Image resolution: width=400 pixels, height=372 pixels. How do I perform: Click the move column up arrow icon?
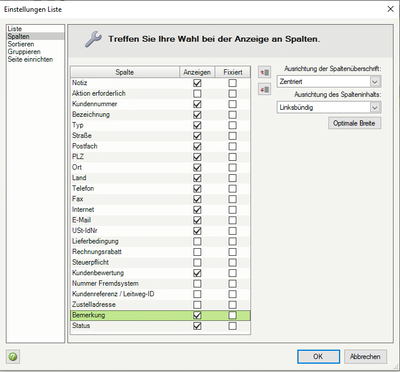click(264, 72)
